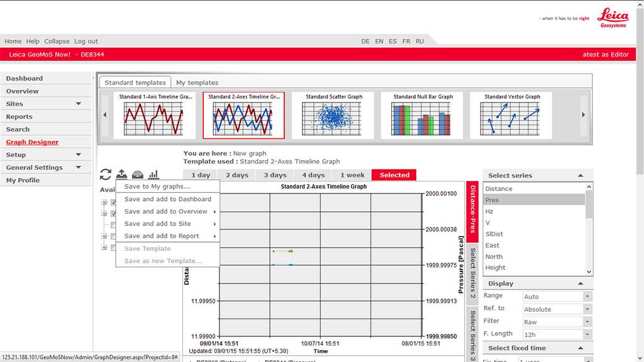Screen dimensions: 644x362
Task: Click the Selected time range tab
Action: (x=394, y=175)
